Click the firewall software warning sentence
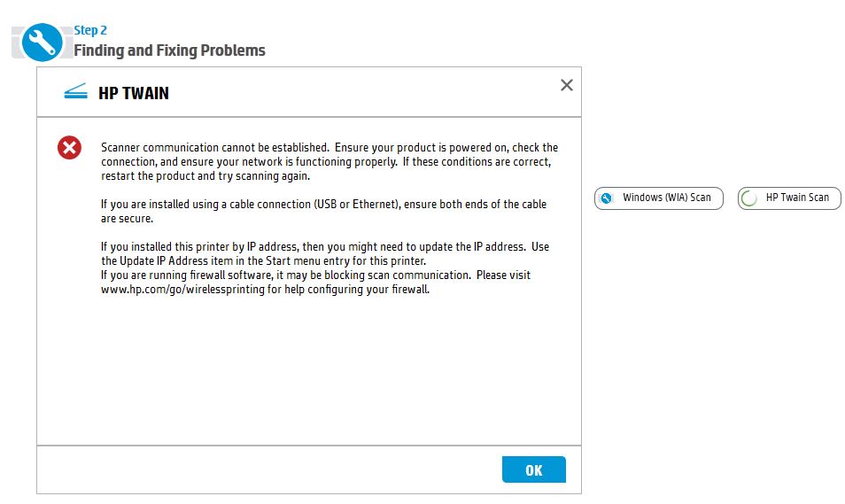The width and height of the screenshot is (845, 504). coord(315,275)
